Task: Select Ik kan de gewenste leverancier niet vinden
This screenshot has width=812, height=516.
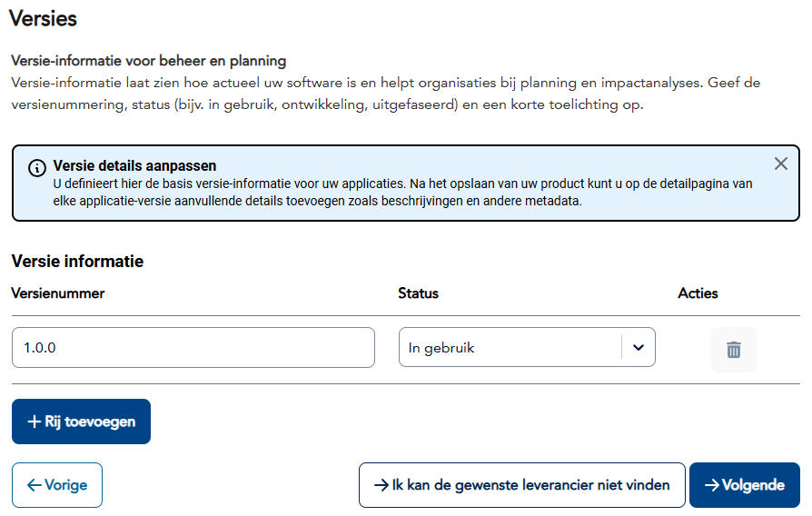Action: (521, 485)
